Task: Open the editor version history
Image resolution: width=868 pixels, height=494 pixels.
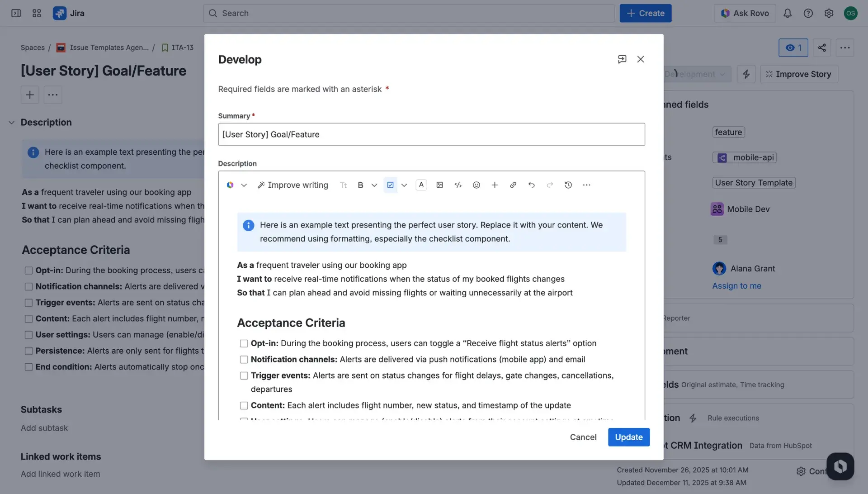Action: [x=568, y=185]
